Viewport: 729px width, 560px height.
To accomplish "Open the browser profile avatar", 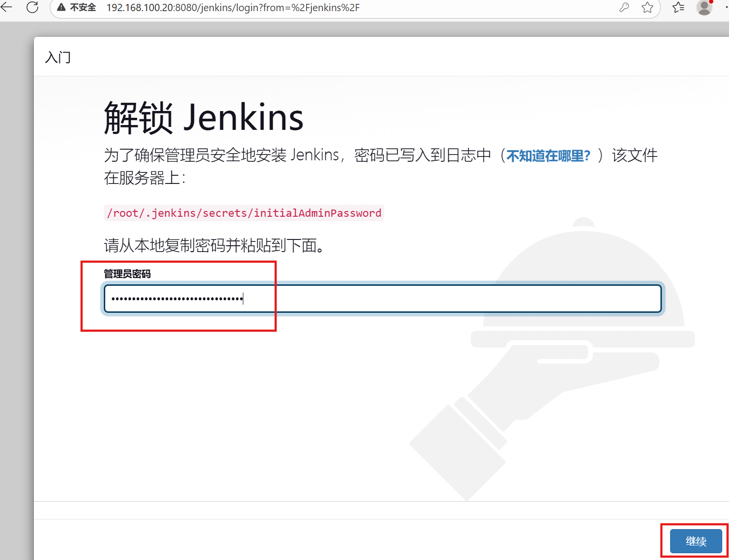I will (704, 7).
